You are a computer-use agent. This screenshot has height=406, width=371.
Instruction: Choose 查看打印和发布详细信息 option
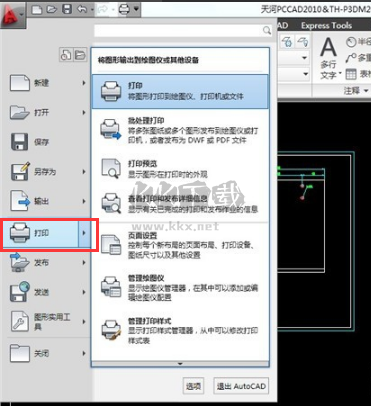pyautogui.click(x=180, y=204)
